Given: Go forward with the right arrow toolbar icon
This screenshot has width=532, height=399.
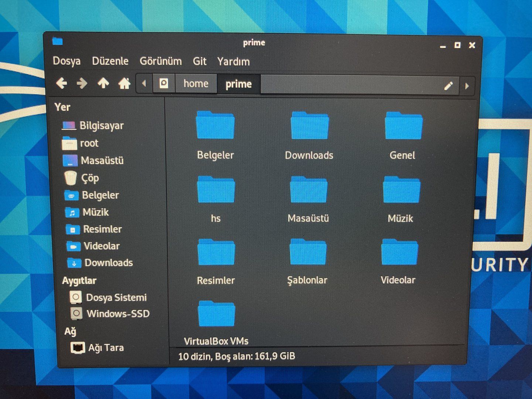Looking at the screenshot, I should (x=82, y=83).
